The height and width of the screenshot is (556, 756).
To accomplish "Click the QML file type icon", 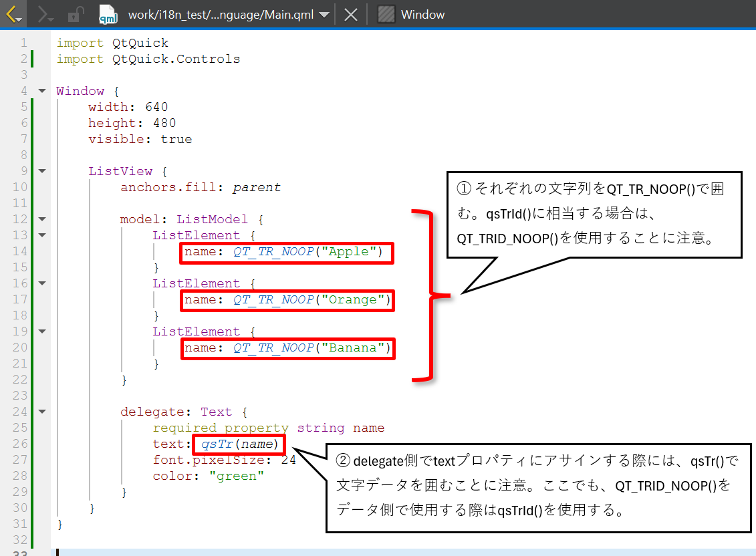I will click(x=107, y=14).
